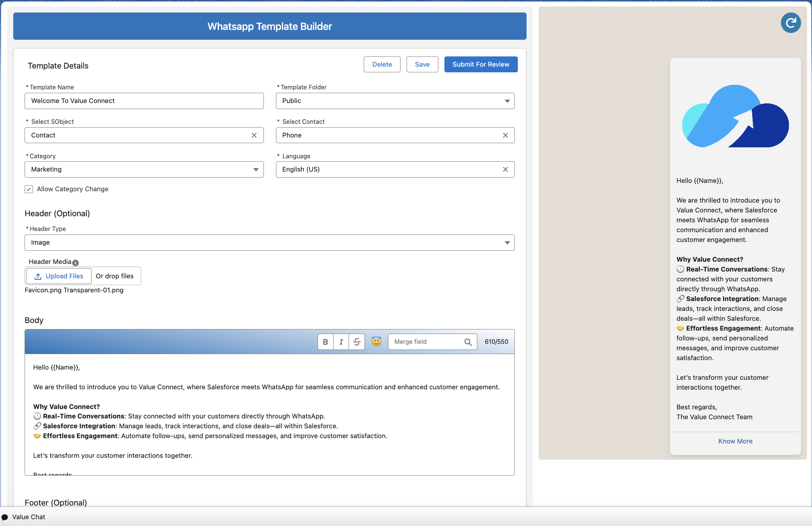
Task: Clear the Select Contact Phone value
Action: [505, 135]
